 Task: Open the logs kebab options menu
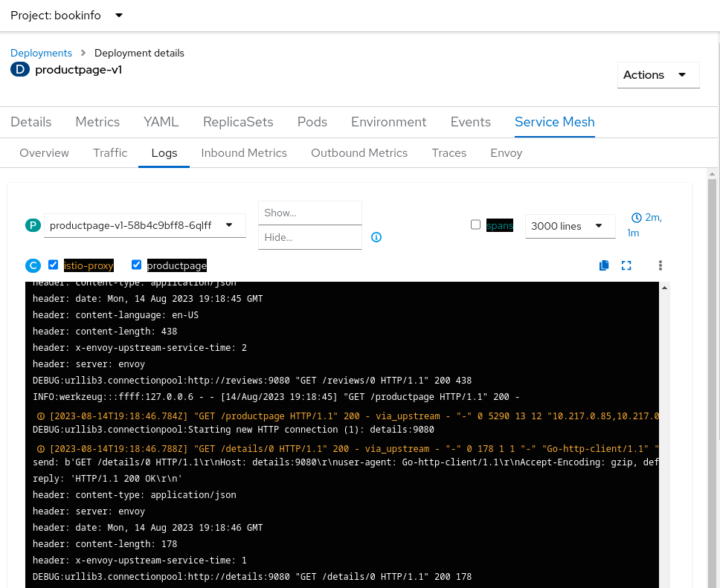click(x=660, y=265)
